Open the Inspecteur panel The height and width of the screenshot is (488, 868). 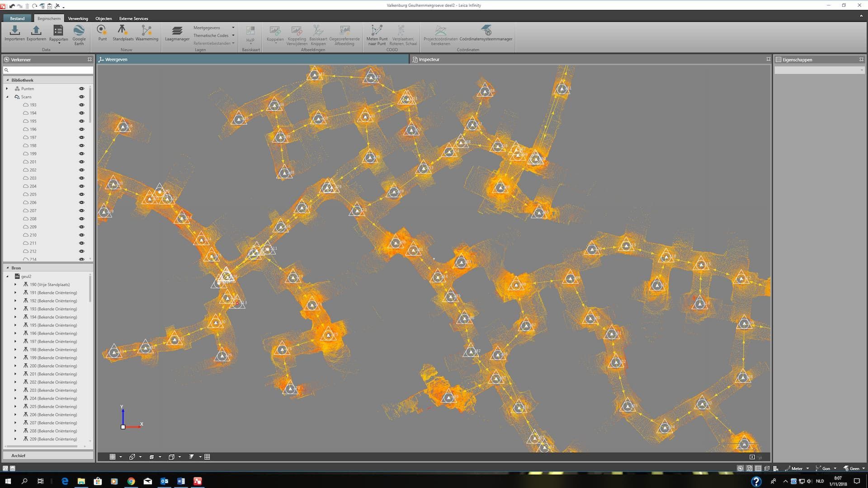click(429, 59)
